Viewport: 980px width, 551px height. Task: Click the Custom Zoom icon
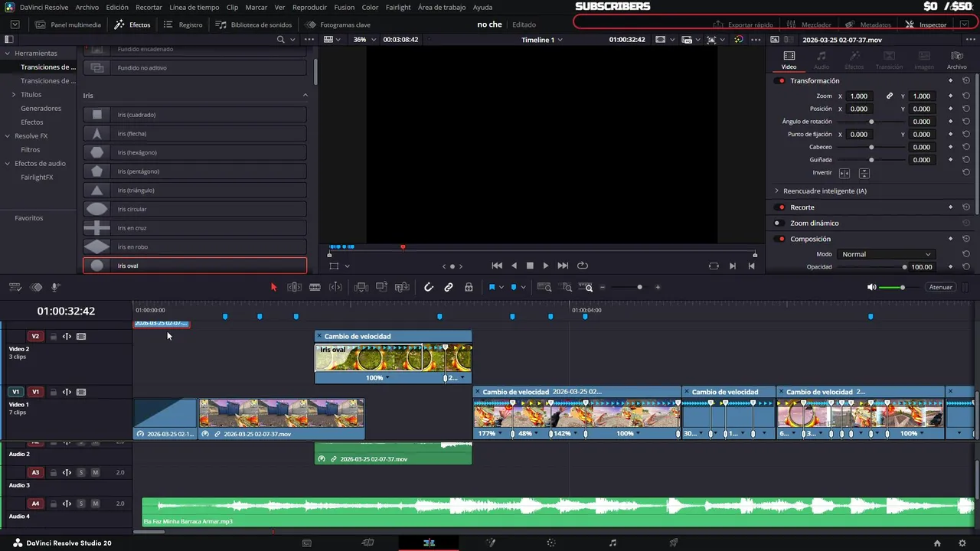pyautogui.click(x=586, y=287)
